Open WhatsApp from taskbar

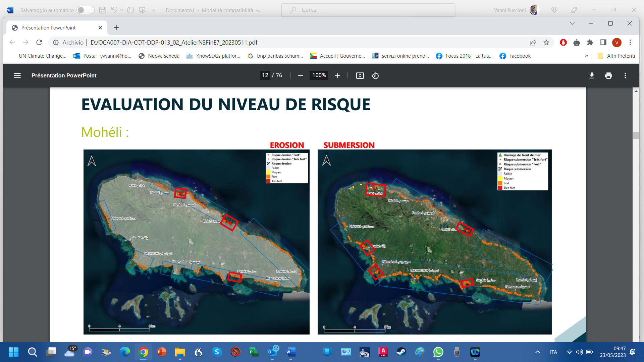[438, 352]
